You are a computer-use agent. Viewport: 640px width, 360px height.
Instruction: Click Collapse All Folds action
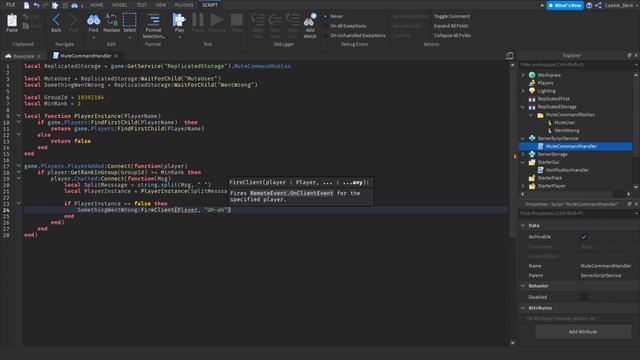point(452,36)
